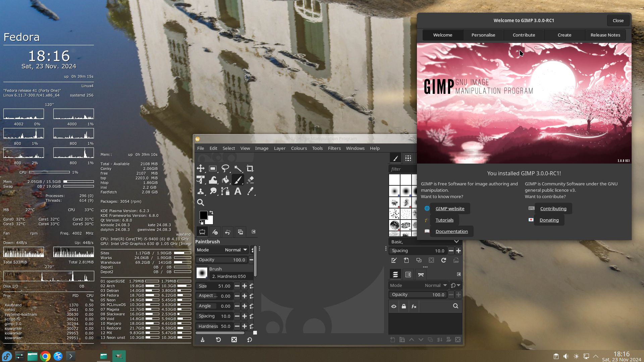Open the Windows menu
Viewport: 644px width, 362px height.
pos(355,148)
